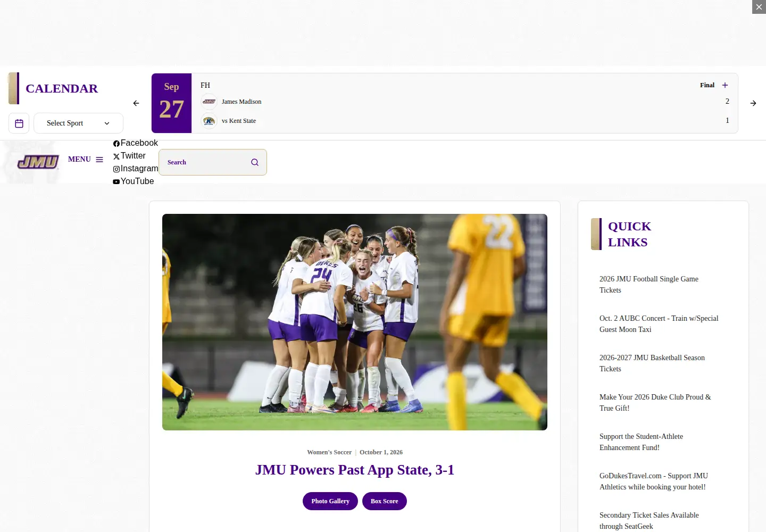Click the JMU logo
This screenshot has height=532, width=766.
(38, 162)
